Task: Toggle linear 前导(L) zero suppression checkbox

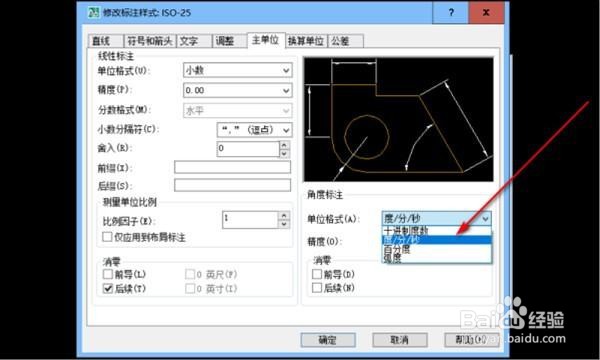Action: [x=108, y=274]
